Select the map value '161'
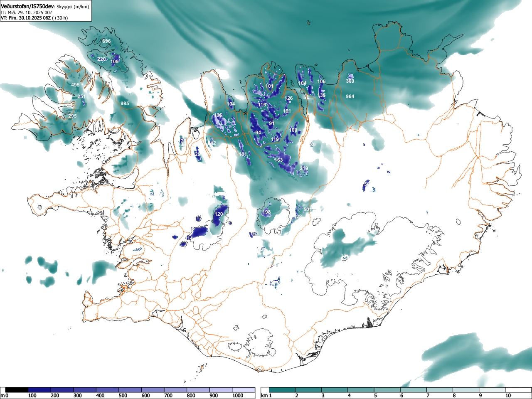The height and width of the screenshot is (399, 532). pyautogui.click(x=287, y=111)
